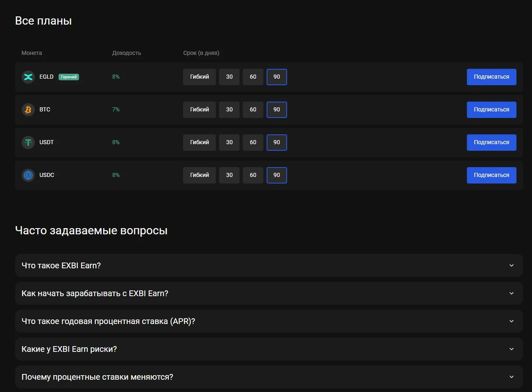Screen dimensions: 532x392
Task: Click the Доходность column header
Action: coord(127,53)
